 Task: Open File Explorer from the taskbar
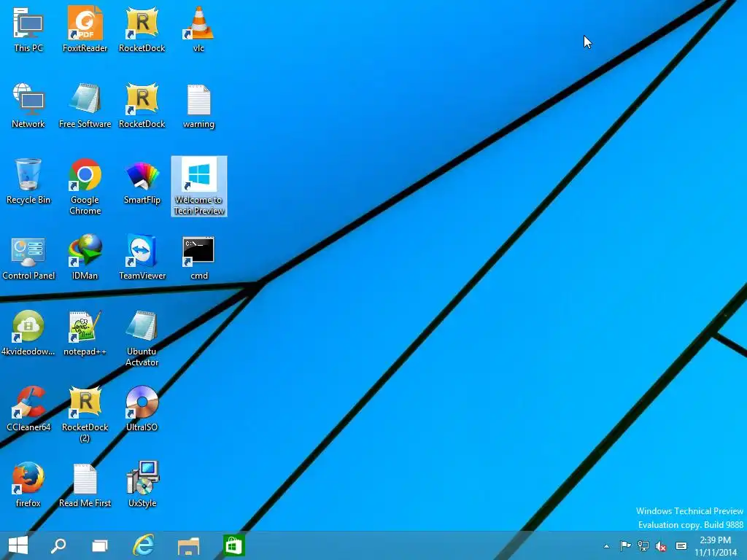point(188,545)
